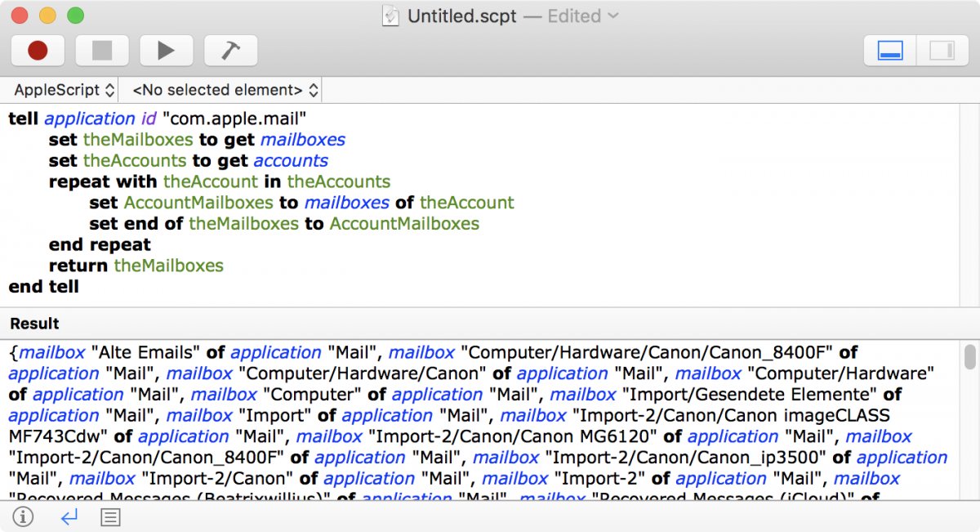980x532 pixels.
Task: Click the Record script button
Action: tap(38, 50)
